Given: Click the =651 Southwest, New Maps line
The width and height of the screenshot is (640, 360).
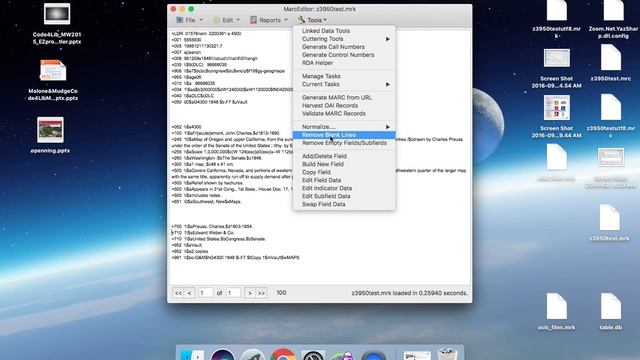Looking at the screenshot, I should 206,202.
